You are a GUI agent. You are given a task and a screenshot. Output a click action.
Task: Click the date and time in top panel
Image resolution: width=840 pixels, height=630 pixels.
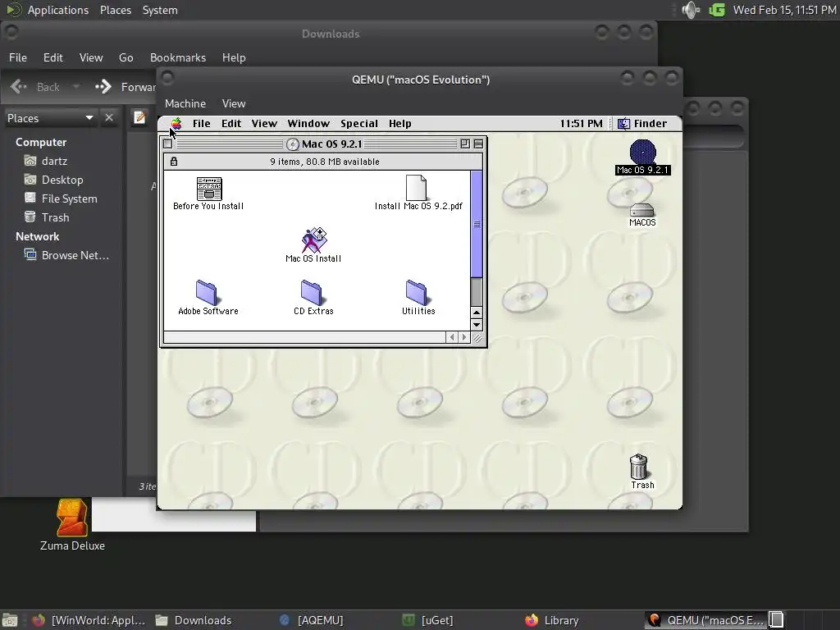click(785, 10)
